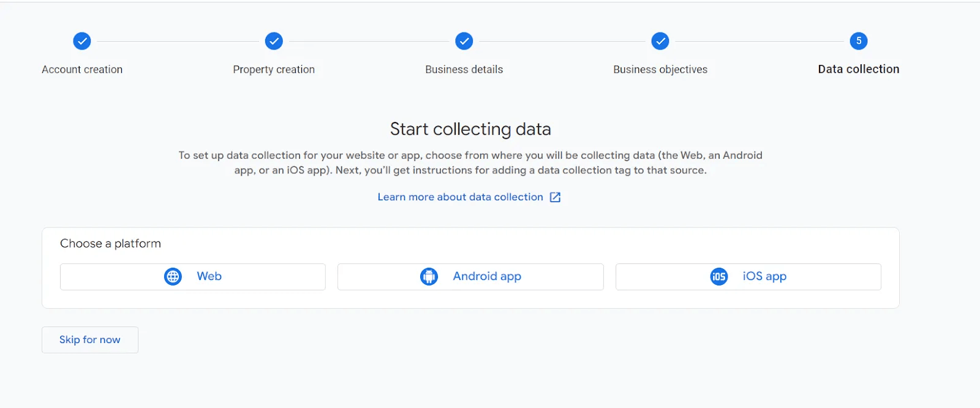Choose the Android app platform button
The height and width of the screenshot is (408, 980).
(470, 277)
